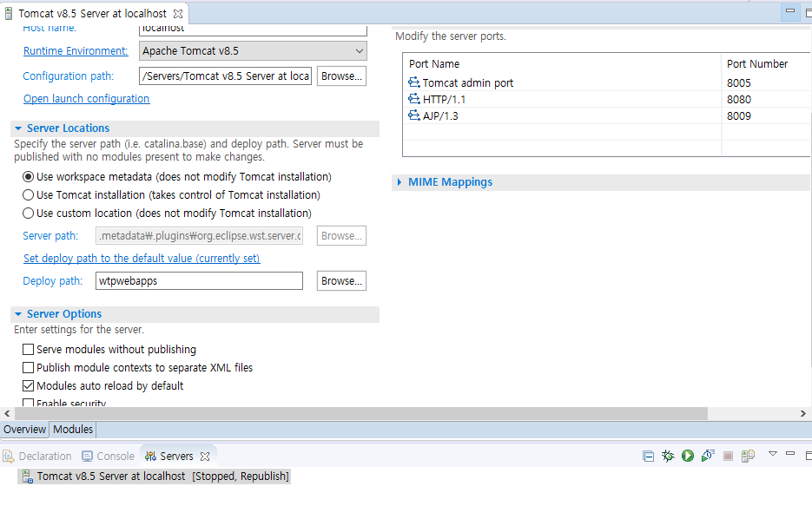The width and height of the screenshot is (812, 506).
Task: Select Use Tomcat installation radio button
Action: [x=29, y=195]
